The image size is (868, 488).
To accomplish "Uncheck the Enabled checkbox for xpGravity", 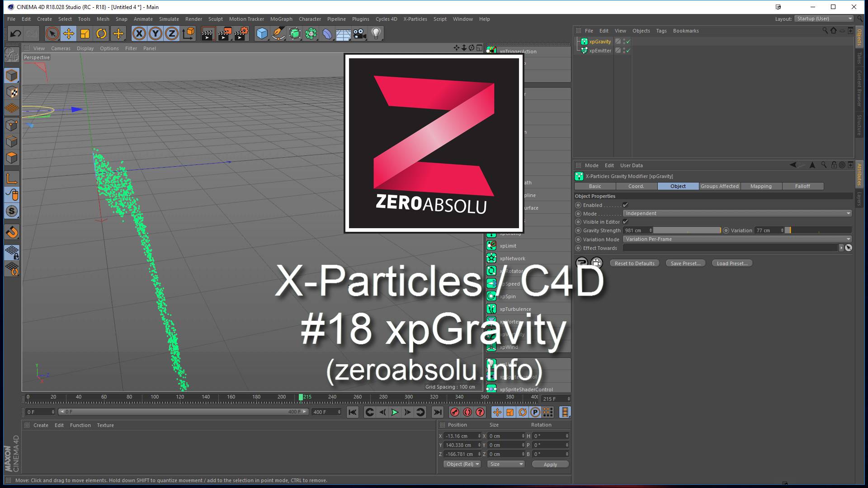I will tap(626, 205).
